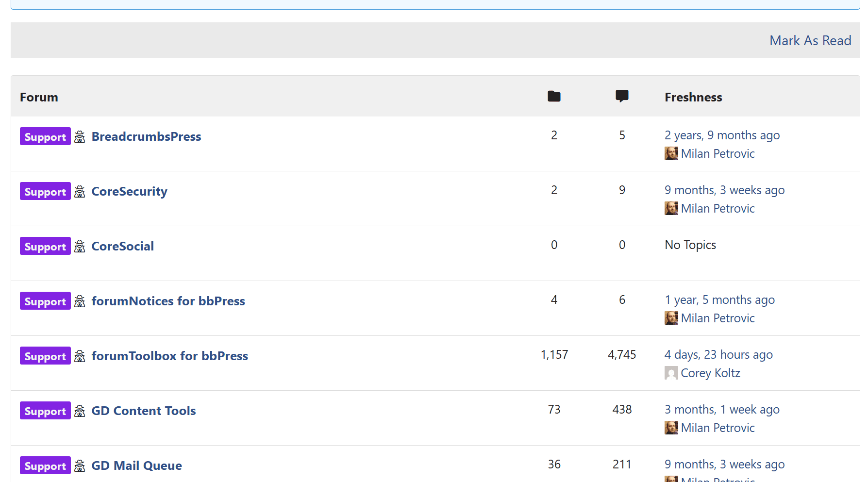This screenshot has width=868, height=482.
Task: Click Milan Petrovic avatar in CoreSecurity row
Action: (x=671, y=208)
